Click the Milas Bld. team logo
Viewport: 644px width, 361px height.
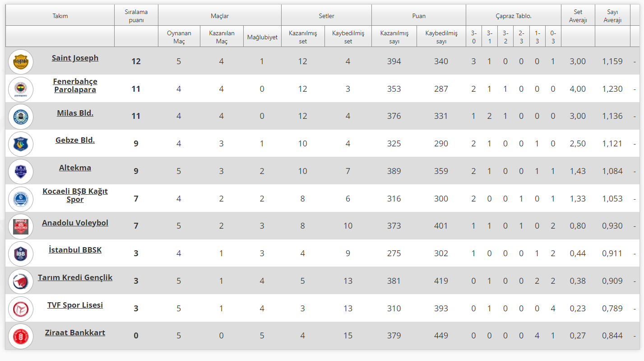(x=21, y=117)
